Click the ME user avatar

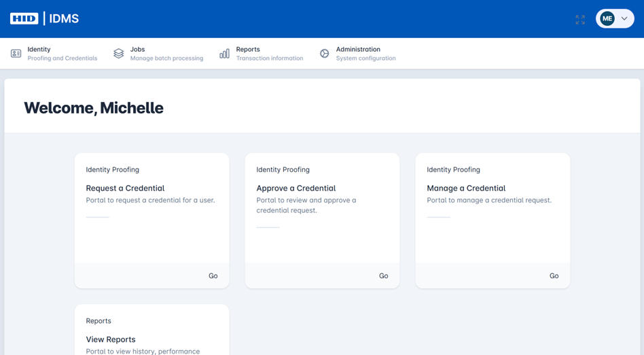607,18
